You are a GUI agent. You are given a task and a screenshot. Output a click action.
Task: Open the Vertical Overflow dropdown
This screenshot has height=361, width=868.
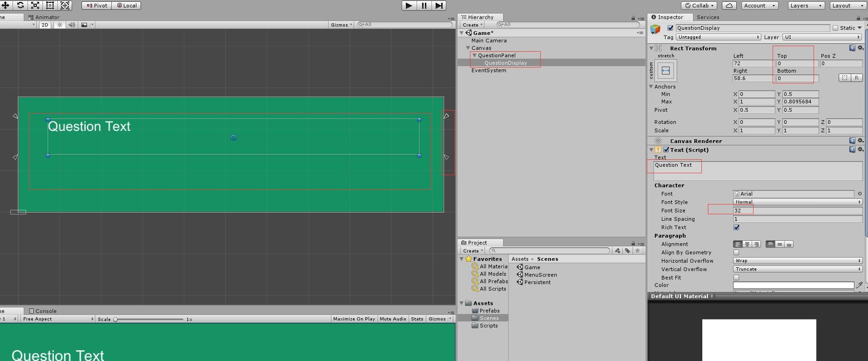point(798,269)
